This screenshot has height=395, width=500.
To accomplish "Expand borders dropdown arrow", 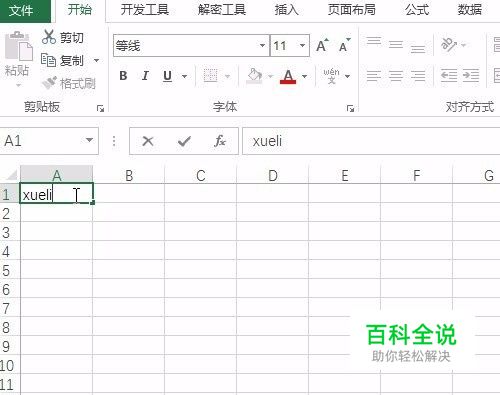I will coord(227,76).
